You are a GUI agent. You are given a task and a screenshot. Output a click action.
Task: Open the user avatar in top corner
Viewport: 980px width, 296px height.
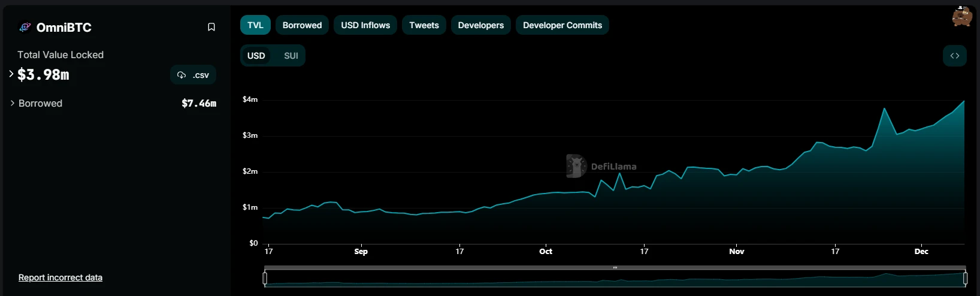pyautogui.click(x=961, y=17)
